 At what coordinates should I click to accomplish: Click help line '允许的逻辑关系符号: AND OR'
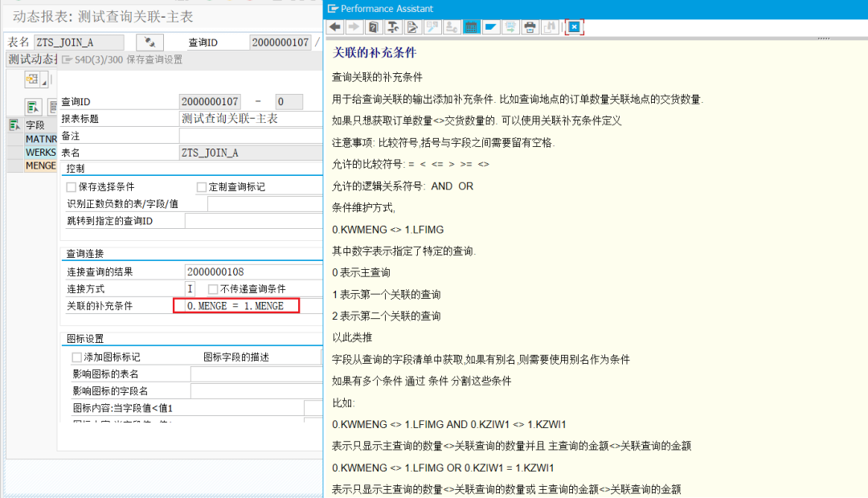[403, 186]
